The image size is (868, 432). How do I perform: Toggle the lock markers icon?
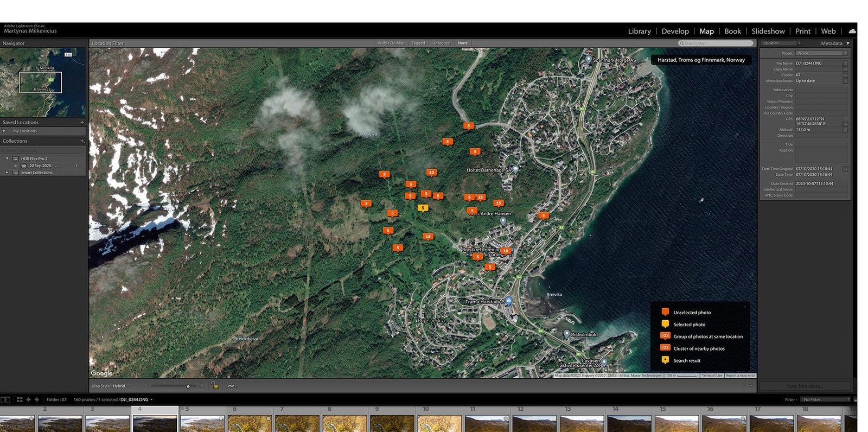tap(215, 386)
